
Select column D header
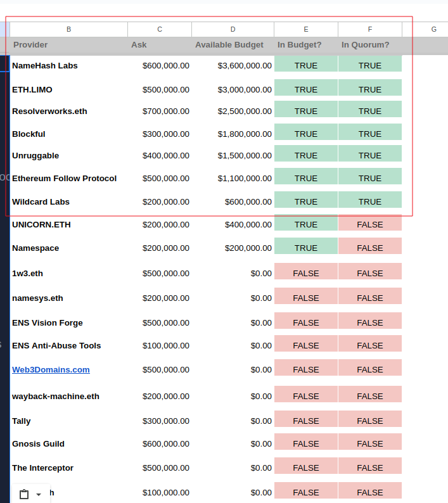(x=233, y=29)
